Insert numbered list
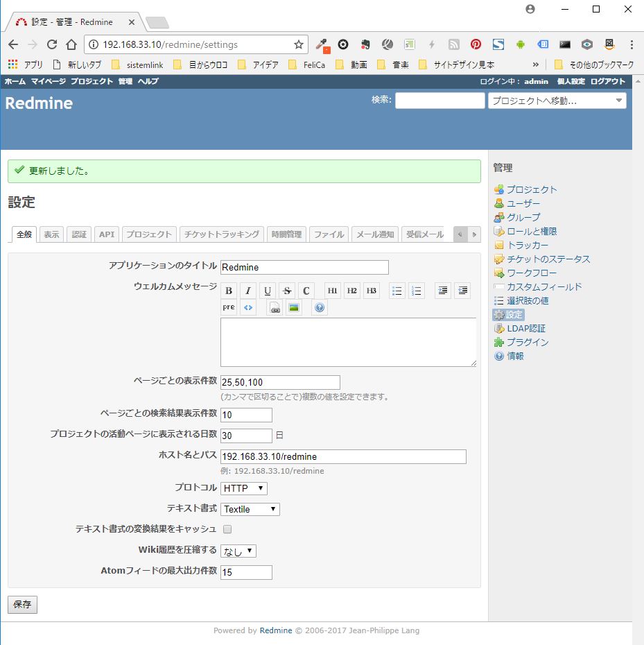The width and height of the screenshot is (644, 645). [x=416, y=291]
